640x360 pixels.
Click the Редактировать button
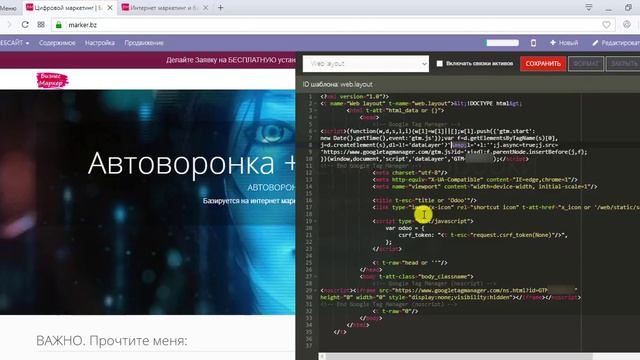tap(616, 43)
